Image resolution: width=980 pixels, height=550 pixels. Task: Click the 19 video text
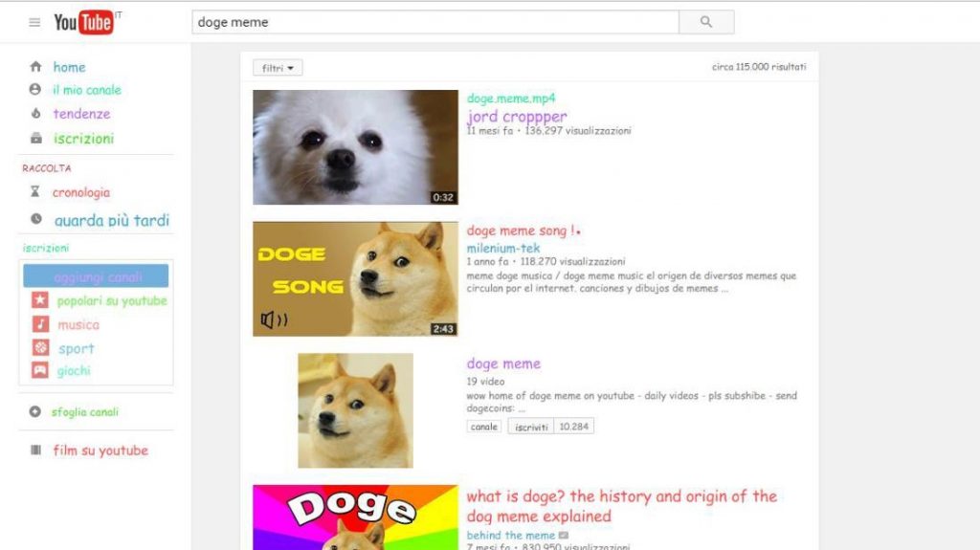[x=485, y=382]
